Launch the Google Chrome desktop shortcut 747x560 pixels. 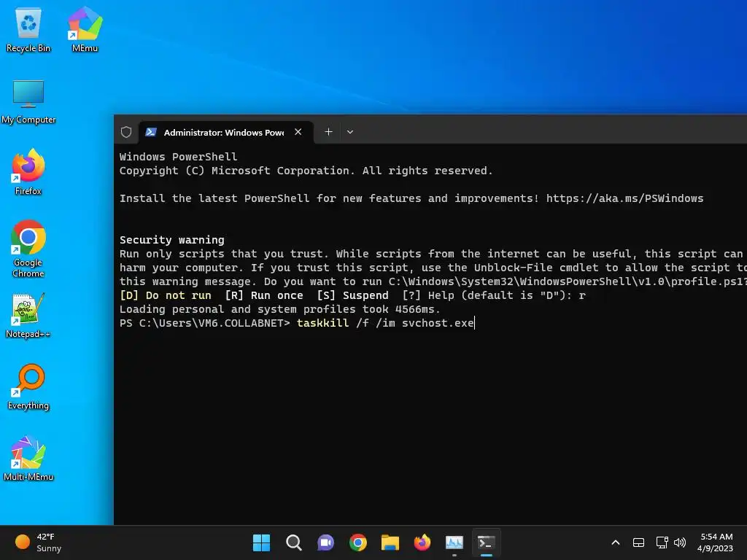[x=28, y=249]
